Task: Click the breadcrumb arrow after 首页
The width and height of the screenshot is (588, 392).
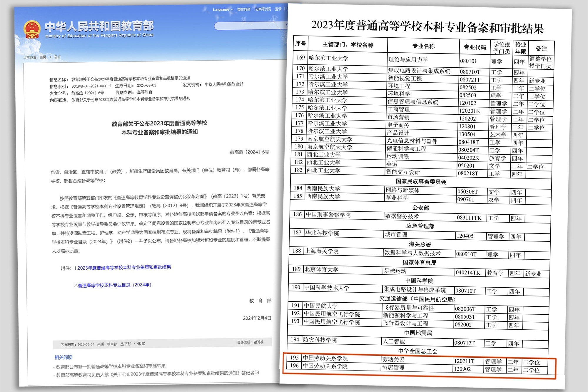Action: pos(50,57)
